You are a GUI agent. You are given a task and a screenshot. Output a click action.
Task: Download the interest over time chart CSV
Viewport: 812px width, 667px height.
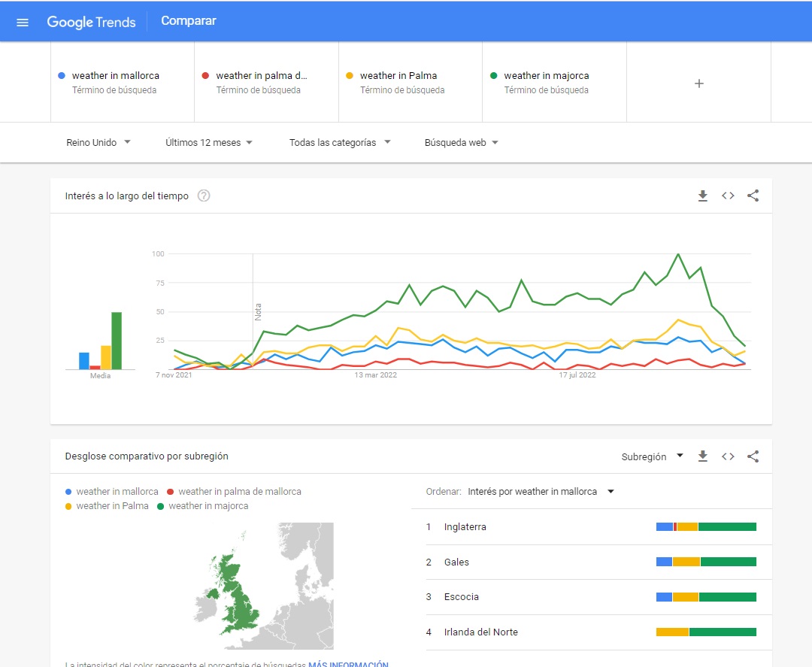703,196
